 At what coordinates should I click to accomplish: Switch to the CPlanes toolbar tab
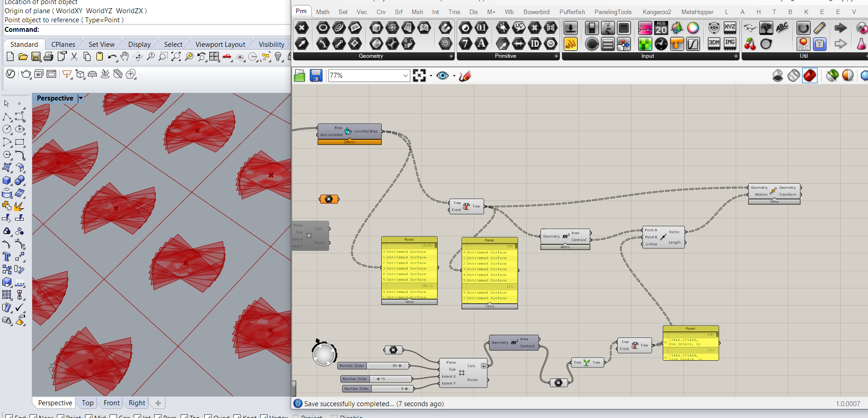pos(63,44)
